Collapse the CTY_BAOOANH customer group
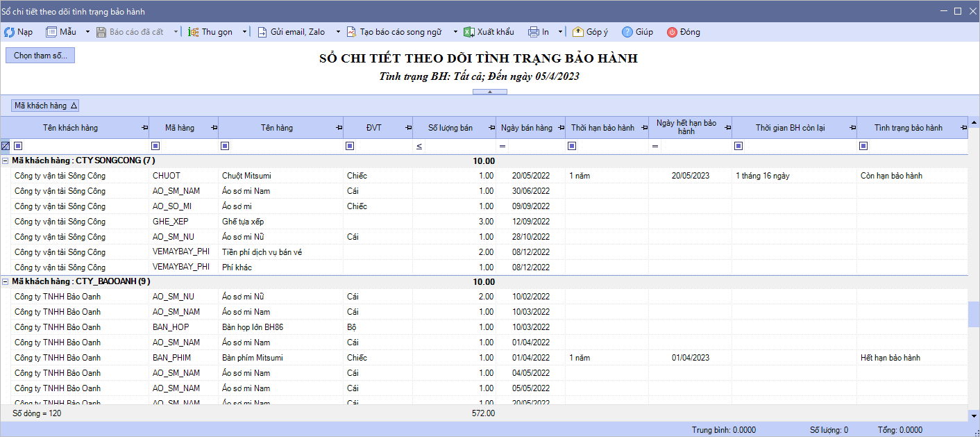The height and width of the screenshot is (437, 980). (6, 282)
